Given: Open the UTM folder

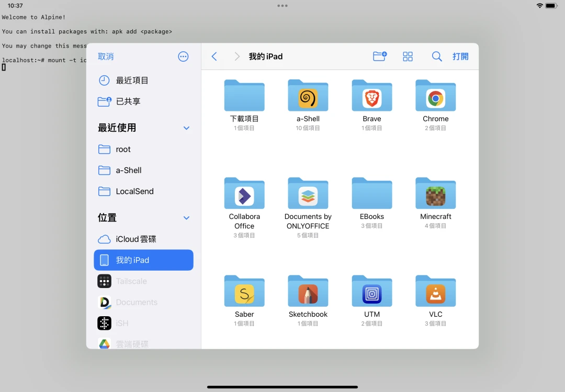Looking at the screenshot, I should coord(372,292).
